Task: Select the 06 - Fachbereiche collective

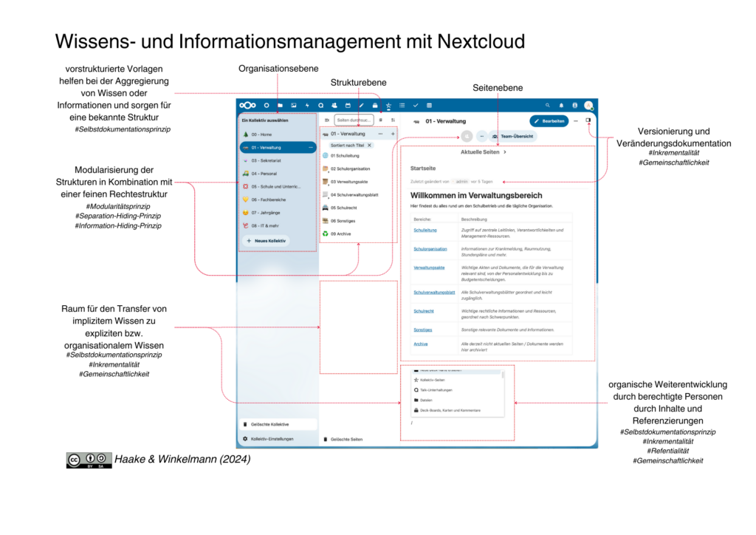Action: click(278, 200)
